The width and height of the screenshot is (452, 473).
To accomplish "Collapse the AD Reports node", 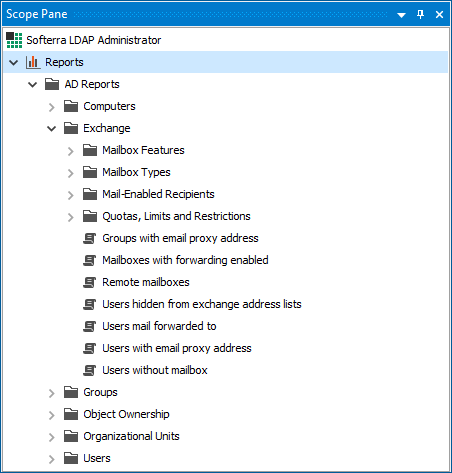I will point(32,84).
